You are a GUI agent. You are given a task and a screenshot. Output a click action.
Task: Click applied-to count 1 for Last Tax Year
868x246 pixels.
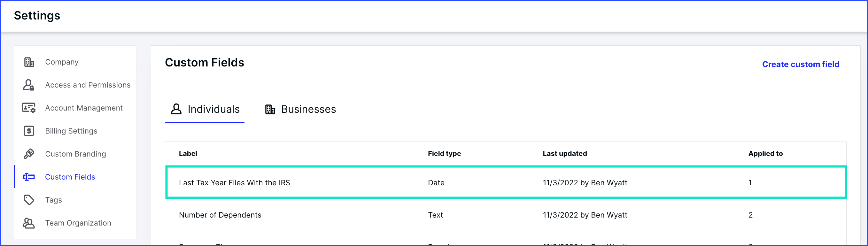click(750, 183)
